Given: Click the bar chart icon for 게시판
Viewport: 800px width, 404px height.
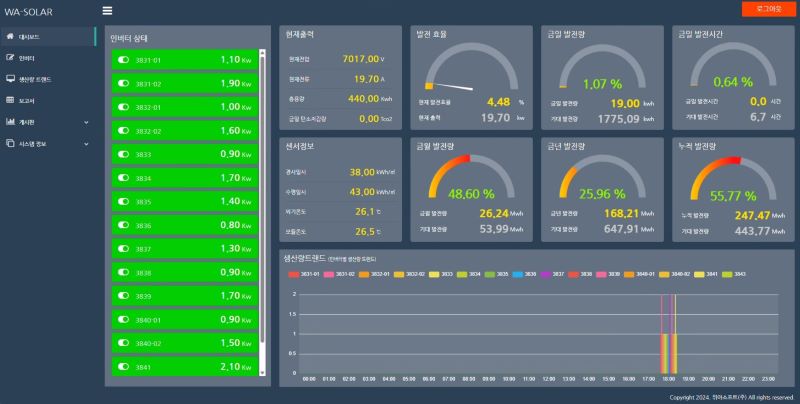Looking at the screenshot, I should pyautogui.click(x=10, y=122).
